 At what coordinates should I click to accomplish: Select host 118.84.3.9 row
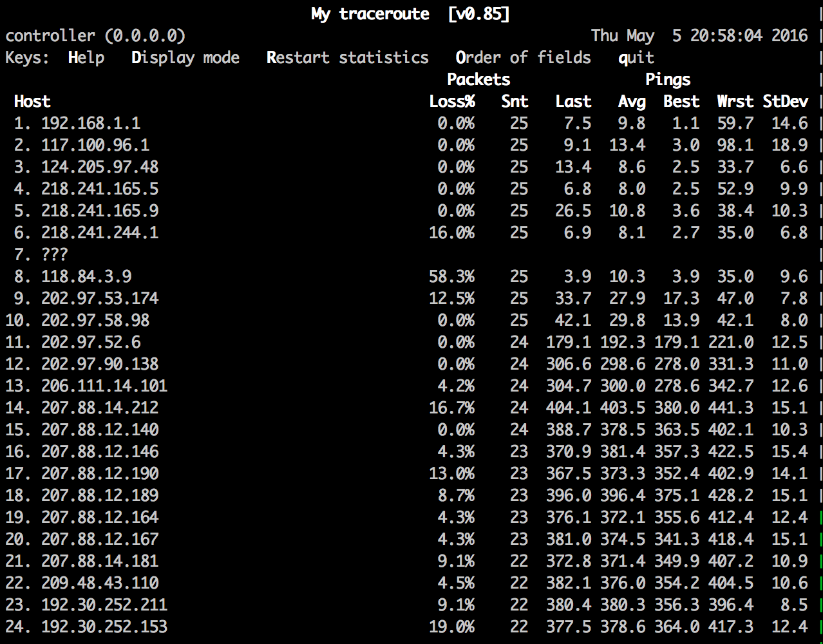pyautogui.click(x=86, y=276)
